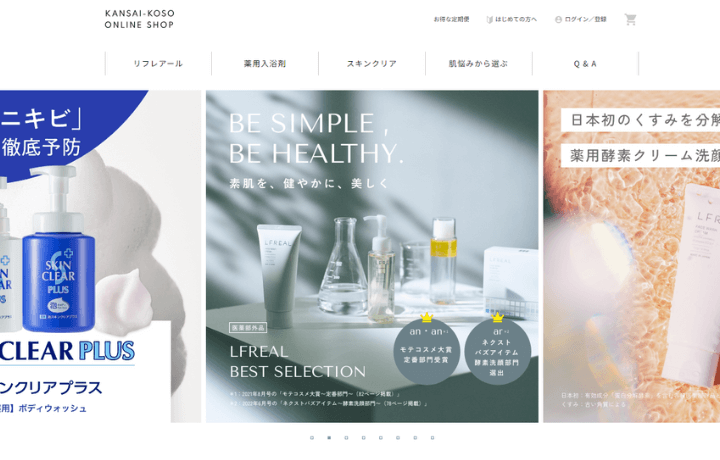Choose 肌悩みから選ぶ from navigation
The image size is (720, 460).
tap(478, 63)
